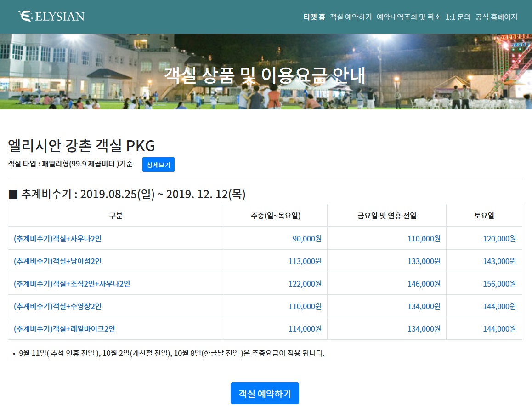Click the 134,000원 Friday price for 수영장2인
The width and height of the screenshot is (532, 407).
tap(424, 306)
